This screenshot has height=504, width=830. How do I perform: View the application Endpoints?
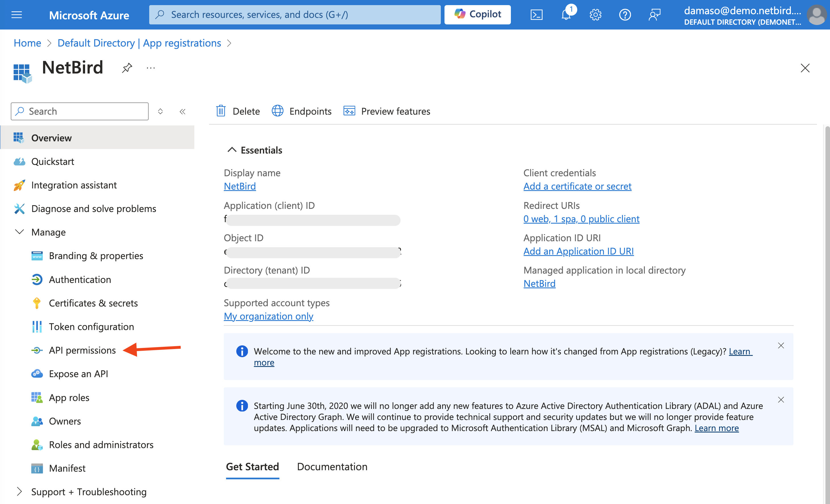302,111
